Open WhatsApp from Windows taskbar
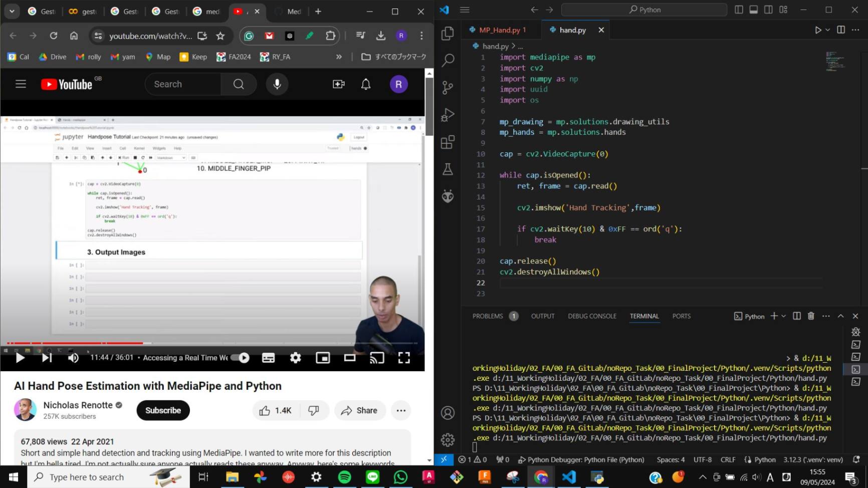 pos(400,477)
